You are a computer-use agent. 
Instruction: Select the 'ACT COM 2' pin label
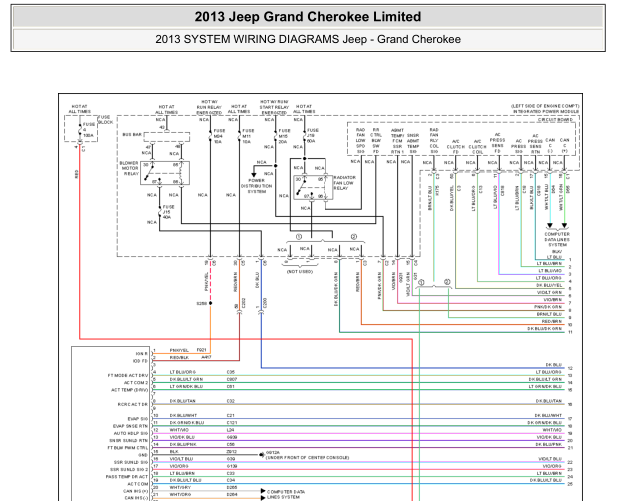pyautogui.click(x=136, y=382)
